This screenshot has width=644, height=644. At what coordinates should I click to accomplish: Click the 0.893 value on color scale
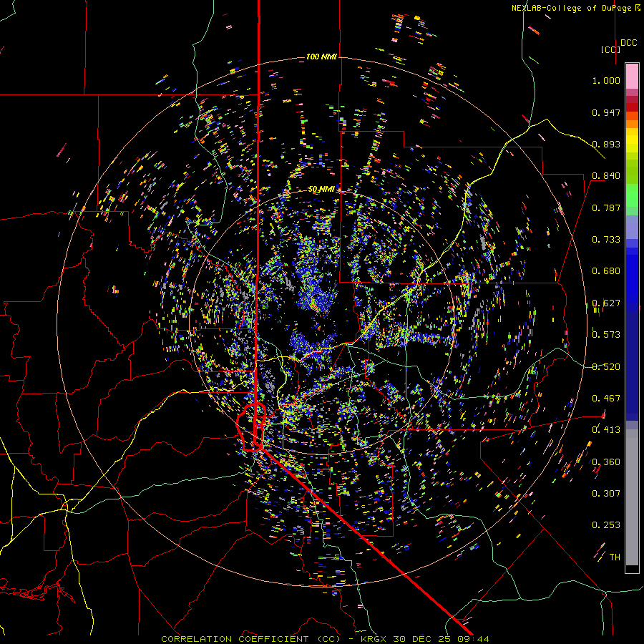(x=606, y=144)
